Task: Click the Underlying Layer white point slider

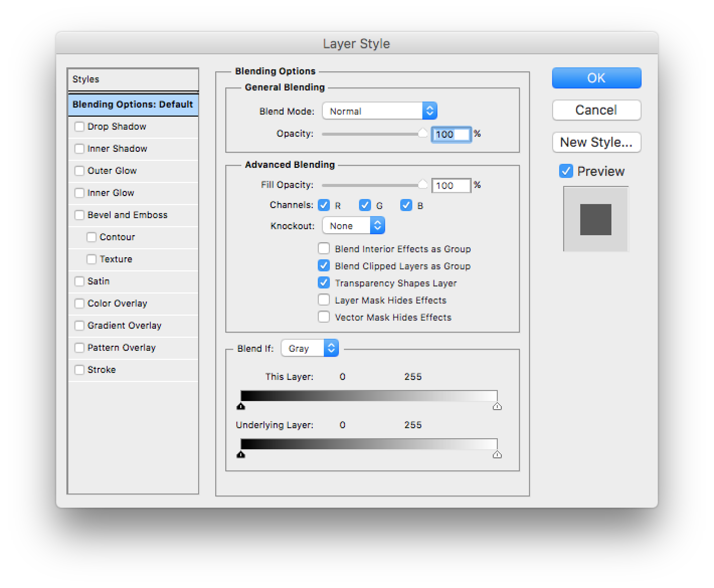Action: [x=497, y=454]
